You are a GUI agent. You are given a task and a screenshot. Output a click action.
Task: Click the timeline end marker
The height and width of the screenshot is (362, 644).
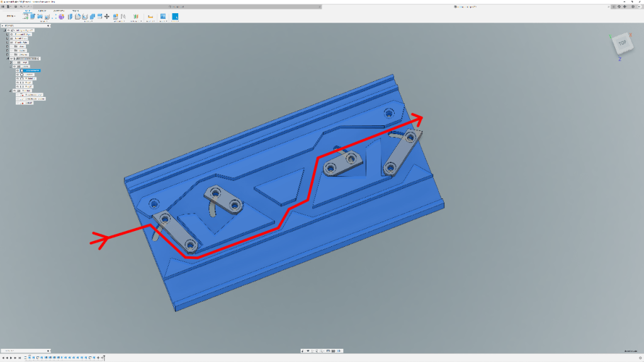click(104, 358)
